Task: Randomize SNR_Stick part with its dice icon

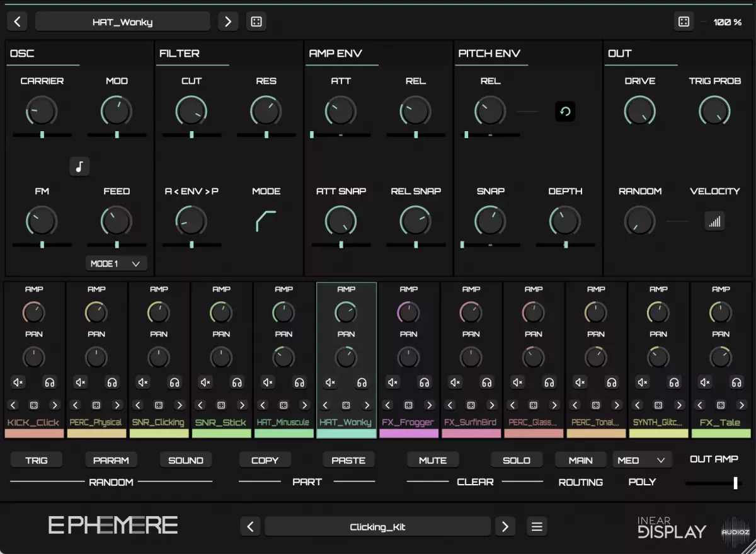Action: tap(221, 405)
